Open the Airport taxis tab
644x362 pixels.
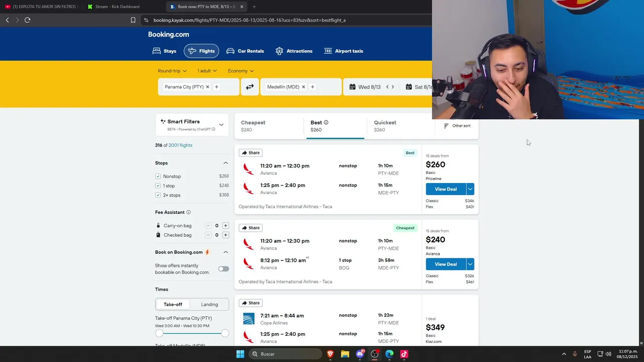344,51
